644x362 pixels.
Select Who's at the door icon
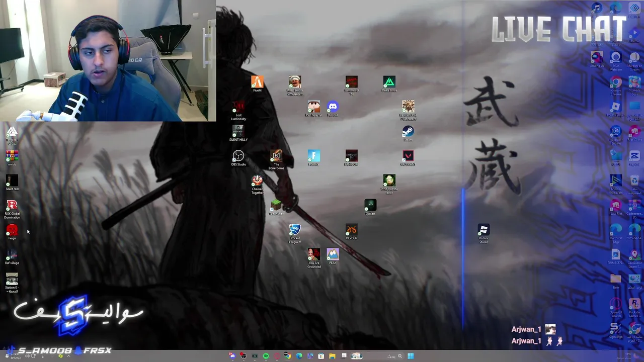click(389, 184)
